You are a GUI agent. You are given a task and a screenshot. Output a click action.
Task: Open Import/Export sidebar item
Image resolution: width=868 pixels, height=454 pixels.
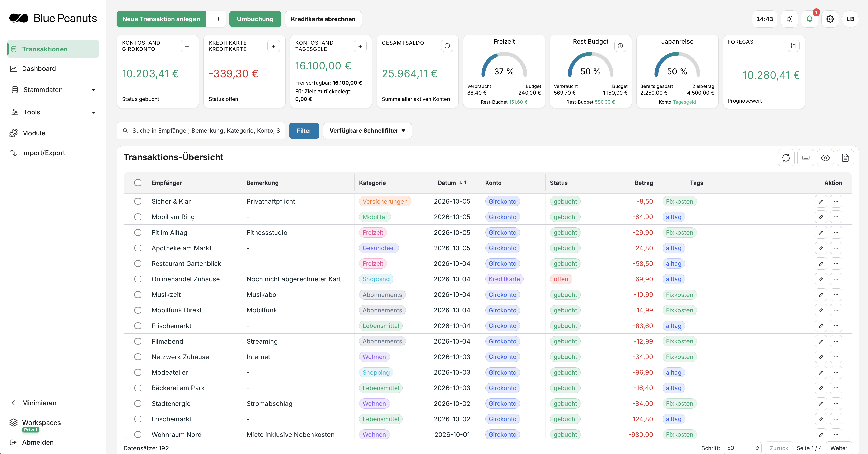[x=53, y=153]
